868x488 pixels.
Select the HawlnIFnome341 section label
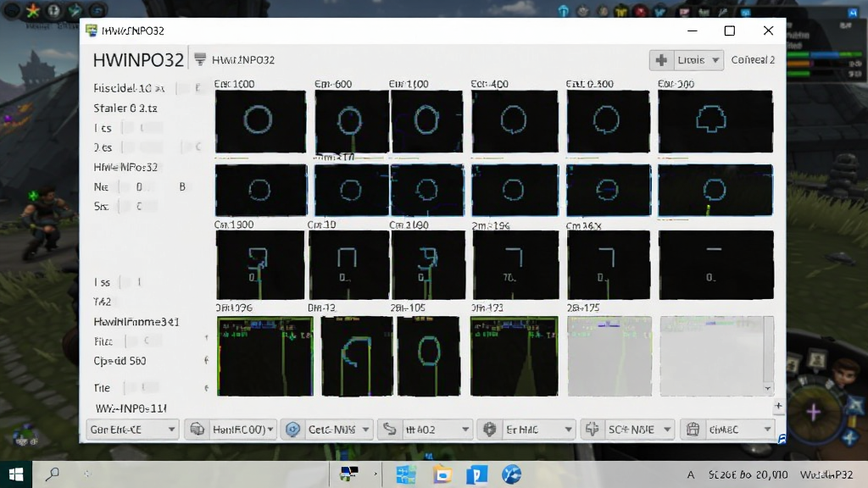(136, 321)
